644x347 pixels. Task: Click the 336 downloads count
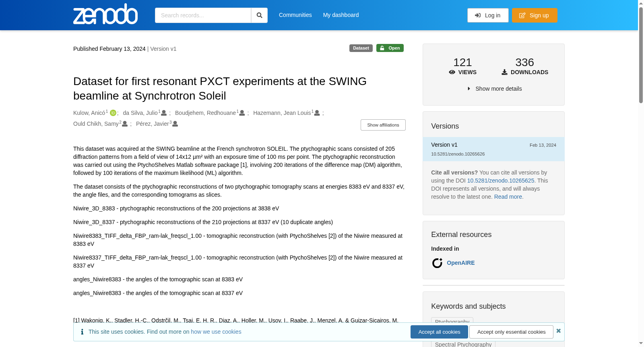(x=525, y=62)
